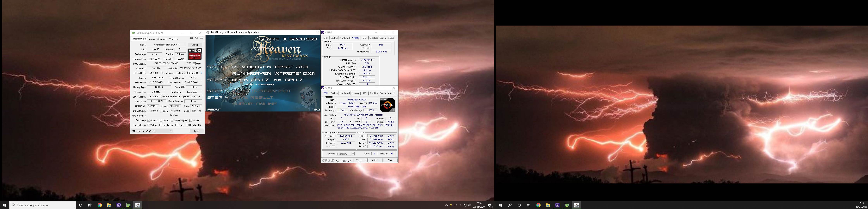Click About in Heaven benchmark window
Image resolution: width=868 pixels, height=209 pixels.
click(214, 110)
